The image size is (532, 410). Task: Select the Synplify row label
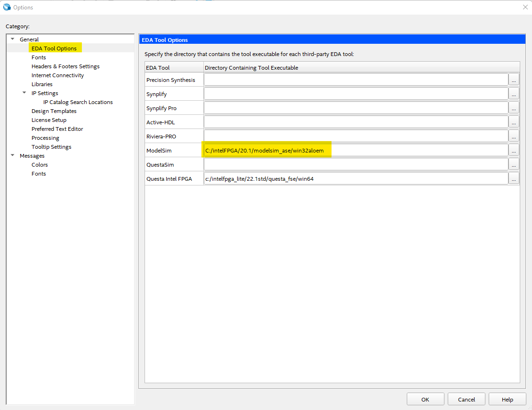click(156, 94)
